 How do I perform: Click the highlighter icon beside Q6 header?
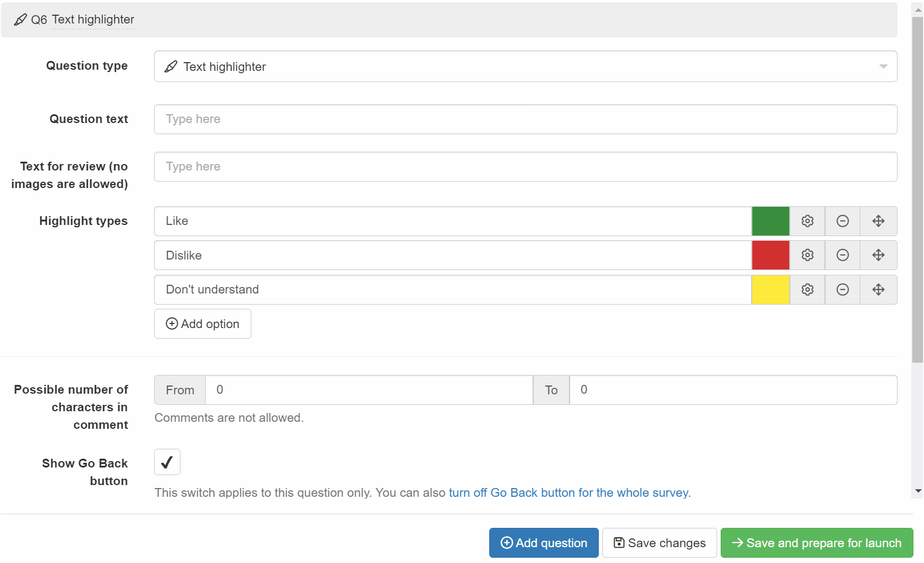tap(20, 20)
